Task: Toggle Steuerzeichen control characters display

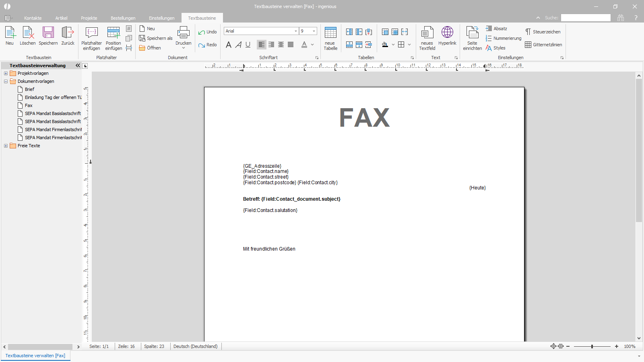Action: pos(543,32)
